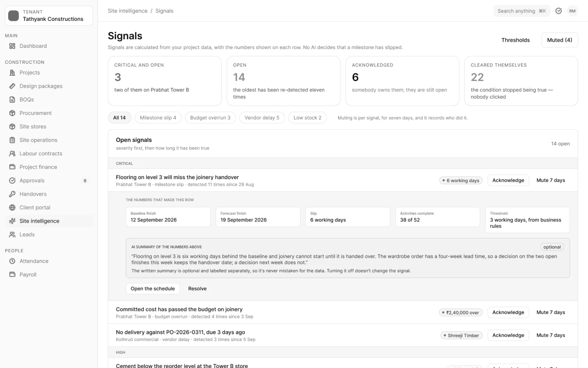Mute joinery budget signal 7 days
The width and height of the screenshot is (588, 368).
coord(551,312)
